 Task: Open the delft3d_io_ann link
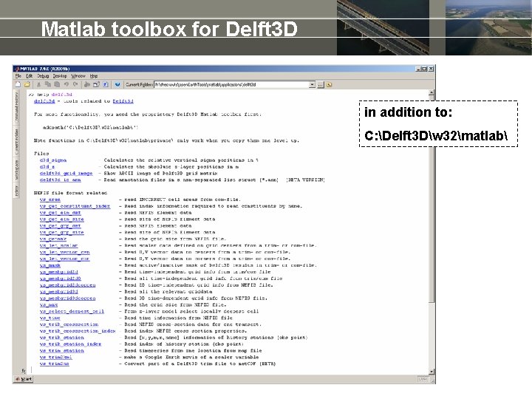click(60, 180)
